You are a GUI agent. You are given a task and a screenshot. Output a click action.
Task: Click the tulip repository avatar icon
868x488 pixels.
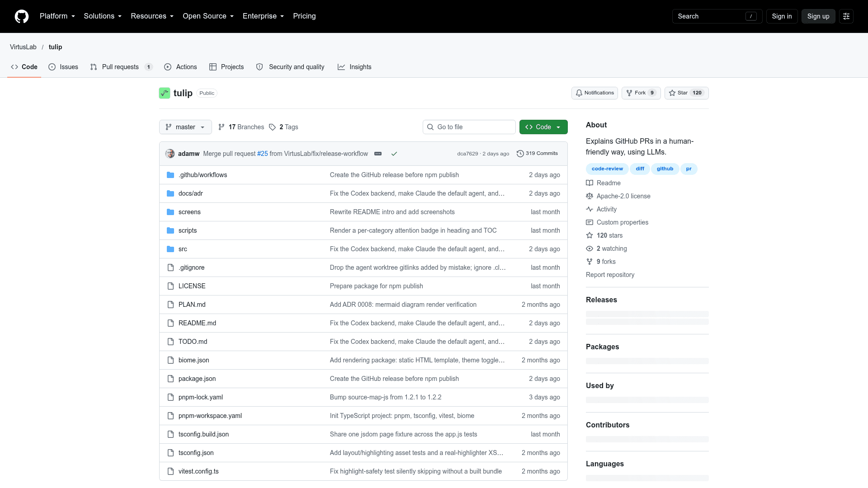click(165, 93)
